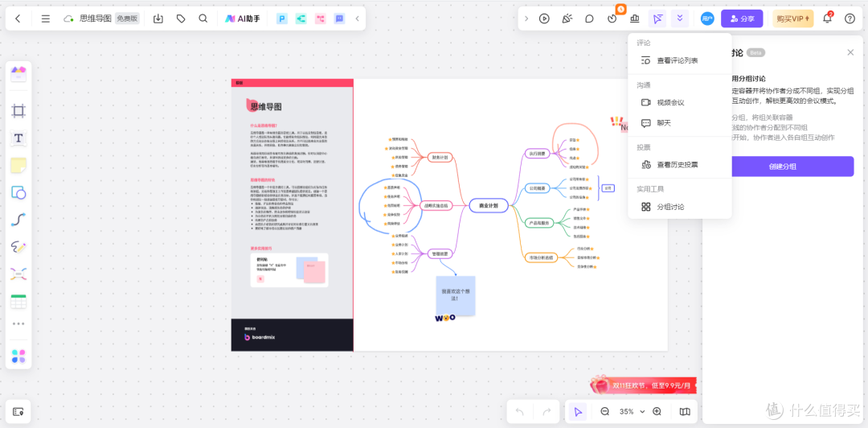
Task: Select the frame container tool
Action: tap(18, 110)
